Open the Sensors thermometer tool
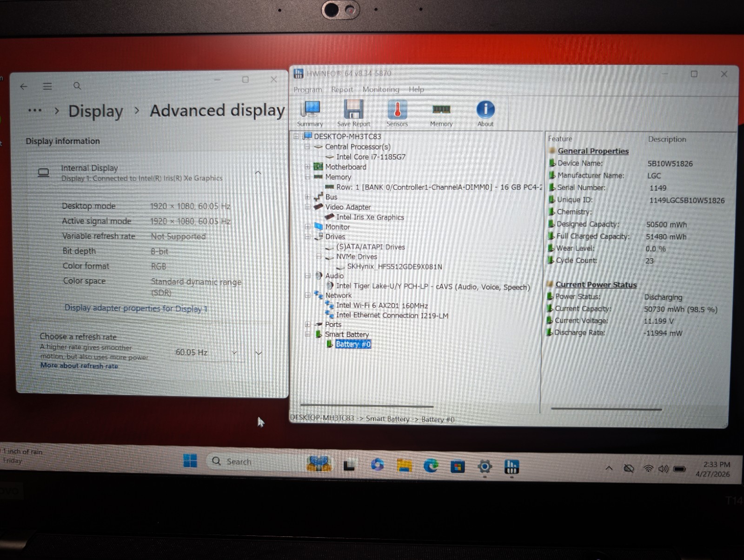This screenshot has height=560, width=744. (397, 113)
